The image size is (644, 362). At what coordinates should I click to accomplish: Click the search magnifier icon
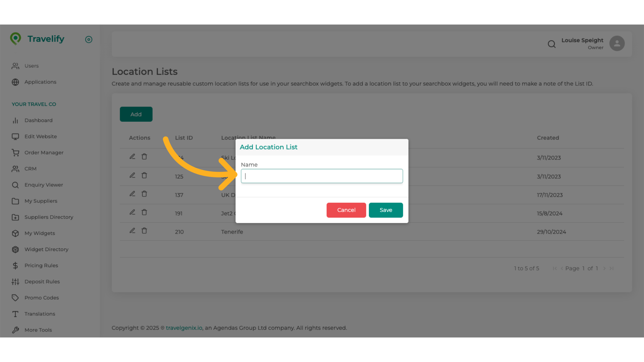[x=551, y=44]
